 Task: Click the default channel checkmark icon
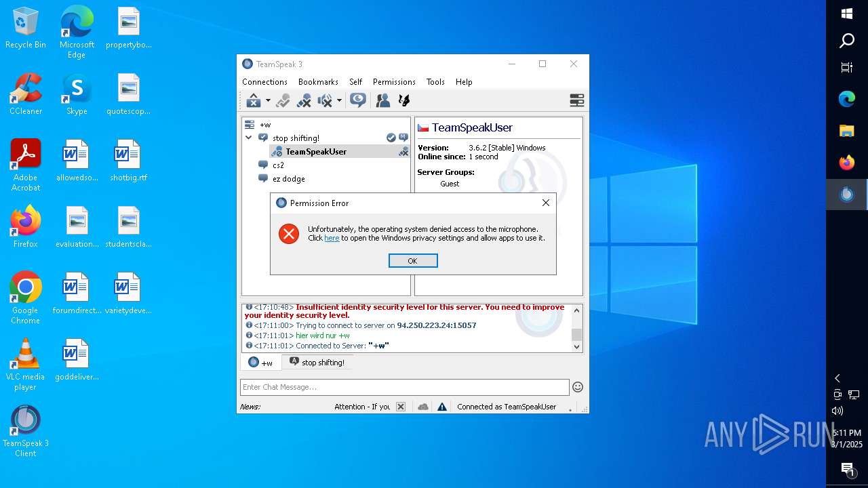[x=391, y=138]
